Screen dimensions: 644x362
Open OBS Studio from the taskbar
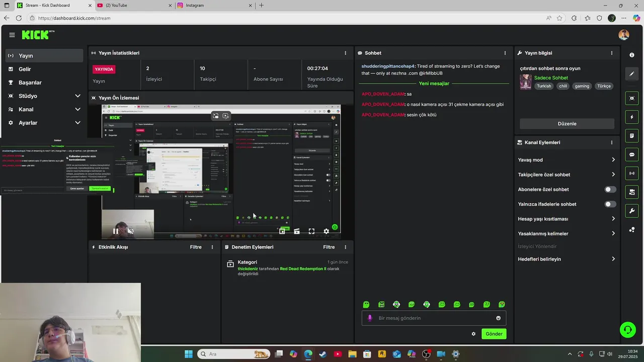pos(426,354)
